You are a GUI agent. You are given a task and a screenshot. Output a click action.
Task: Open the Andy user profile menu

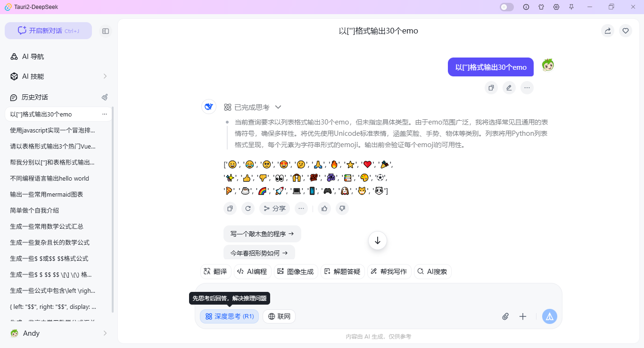[58, 333]
